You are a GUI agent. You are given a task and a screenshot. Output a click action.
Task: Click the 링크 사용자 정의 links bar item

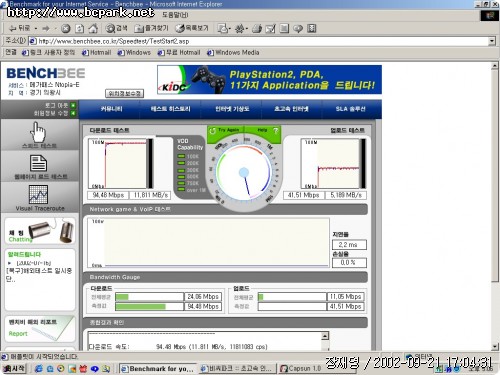[48, 53]
